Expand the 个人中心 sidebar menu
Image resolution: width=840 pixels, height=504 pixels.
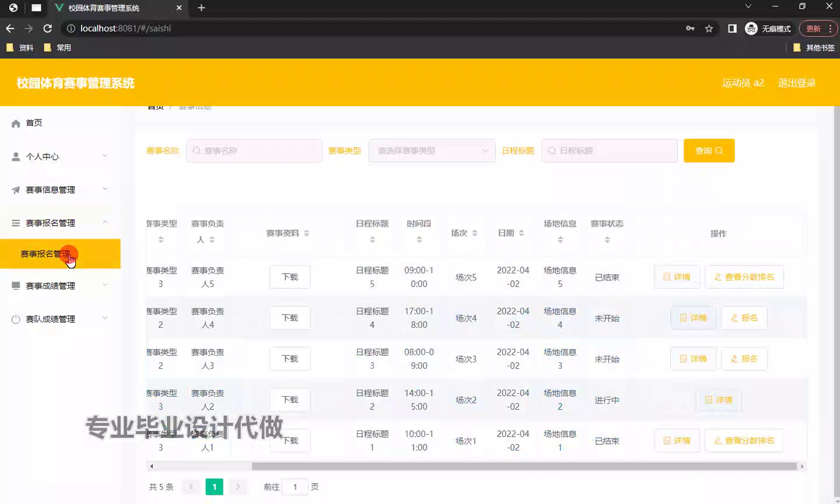60,156
